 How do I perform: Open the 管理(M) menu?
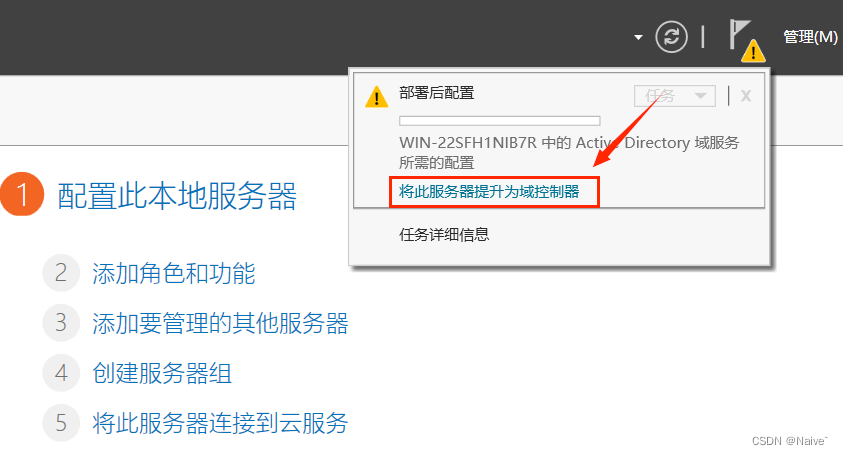(x=810, y=37)
